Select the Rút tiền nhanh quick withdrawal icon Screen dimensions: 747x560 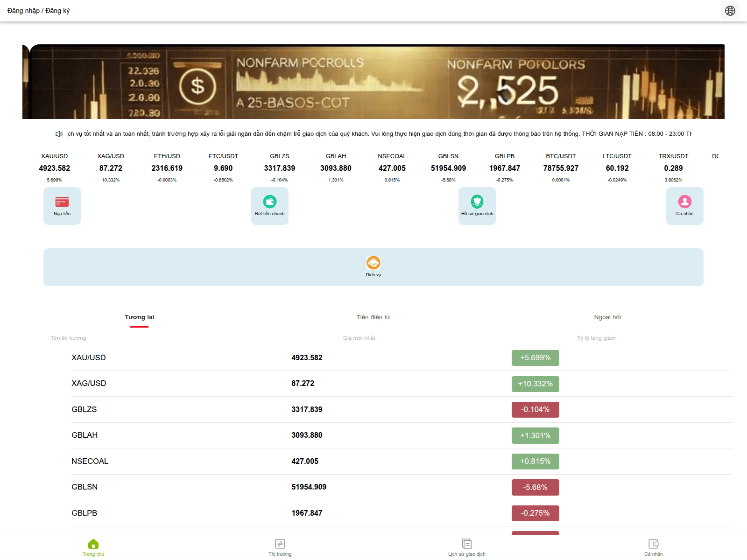point(269,205)
